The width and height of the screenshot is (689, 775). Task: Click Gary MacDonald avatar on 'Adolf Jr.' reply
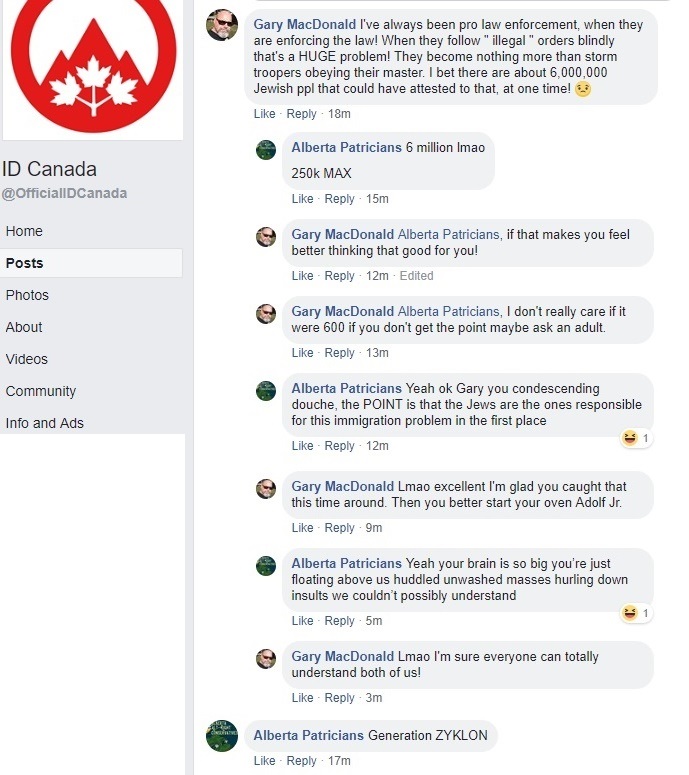click(x=266, y=489)
